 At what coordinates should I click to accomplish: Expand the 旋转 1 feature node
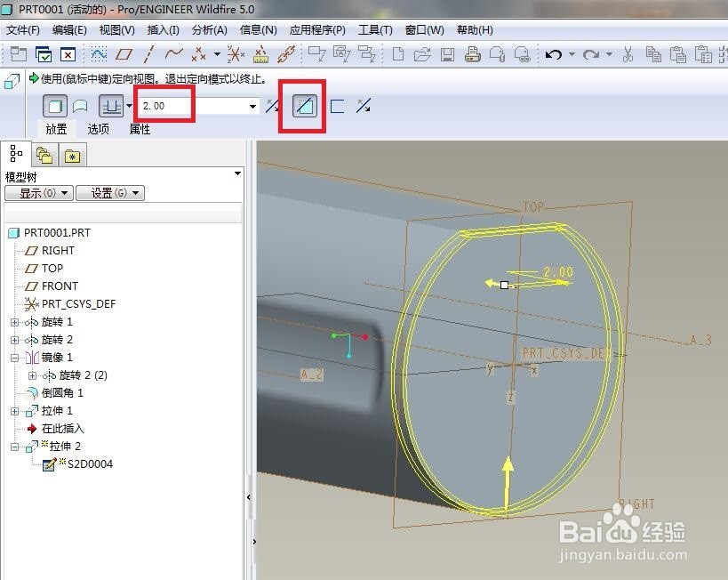point(14,322)
